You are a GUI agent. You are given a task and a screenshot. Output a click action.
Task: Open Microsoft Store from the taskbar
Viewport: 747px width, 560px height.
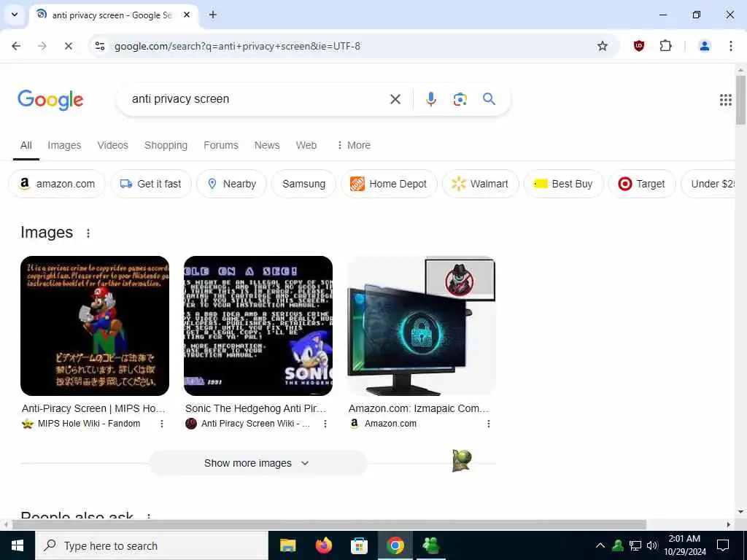click(x=359, y=545)
